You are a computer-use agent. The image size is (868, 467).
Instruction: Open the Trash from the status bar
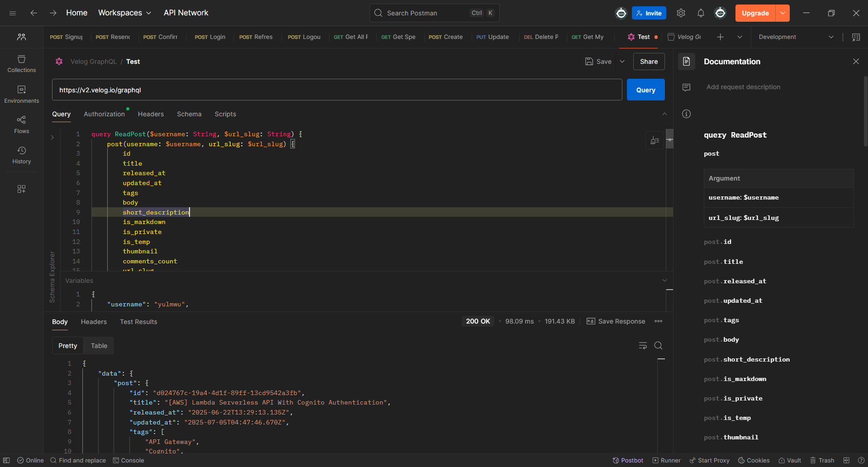[822, 460]
